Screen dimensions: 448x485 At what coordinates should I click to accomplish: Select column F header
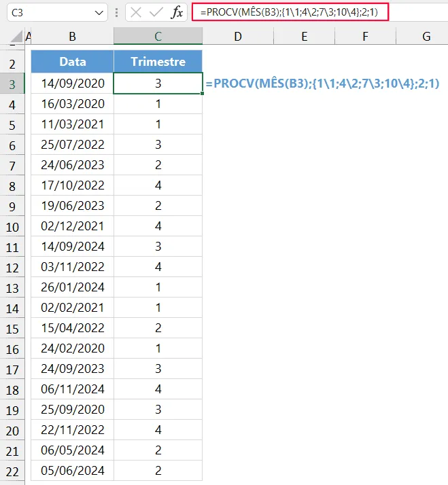(x=365, y=36)
